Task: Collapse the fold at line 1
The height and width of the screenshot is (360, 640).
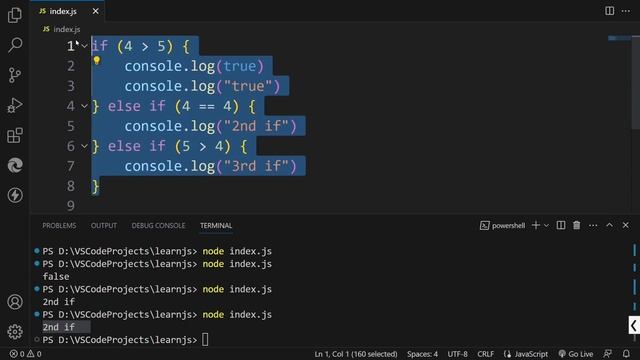Action: point(84,46)
